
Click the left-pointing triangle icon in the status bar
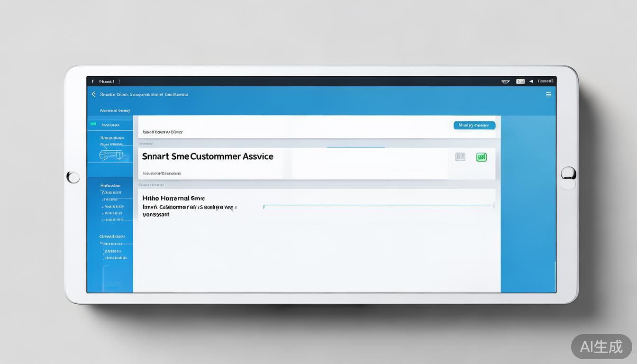pyautogui.click(x=531, y=82)
